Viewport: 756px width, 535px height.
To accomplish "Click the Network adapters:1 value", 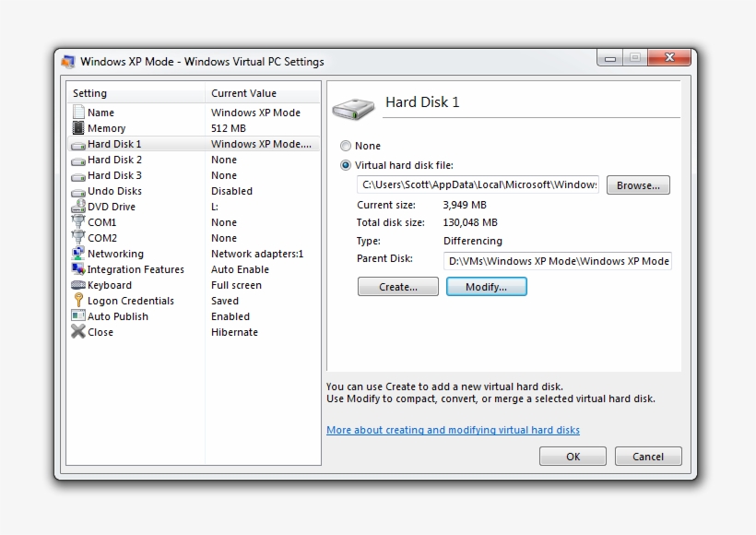I will 257,254.
